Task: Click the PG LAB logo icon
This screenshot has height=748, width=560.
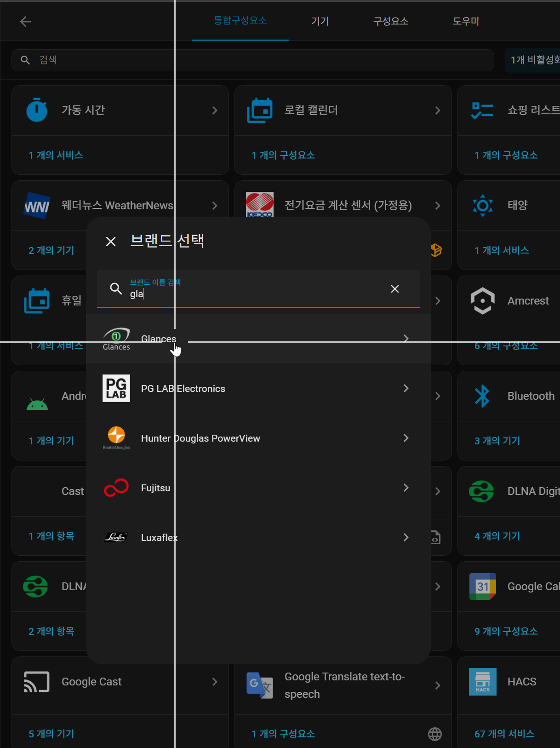Action: coord(116,388)
